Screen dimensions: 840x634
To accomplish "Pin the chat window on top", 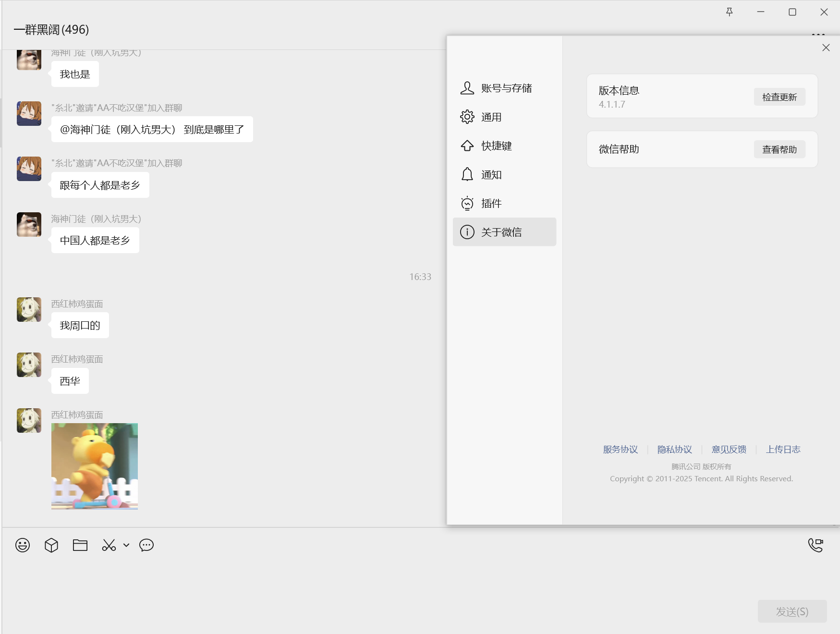I will (x=729, y=12).
